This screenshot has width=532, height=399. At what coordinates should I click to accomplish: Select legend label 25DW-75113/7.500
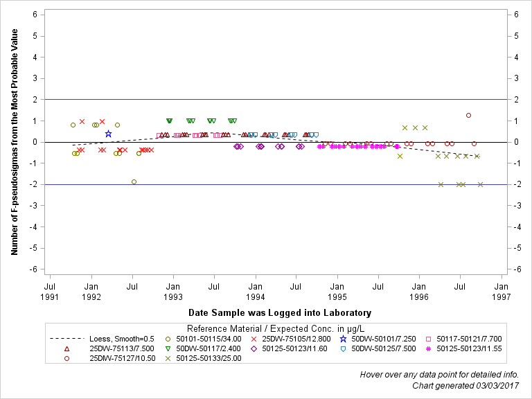(122, 349)
